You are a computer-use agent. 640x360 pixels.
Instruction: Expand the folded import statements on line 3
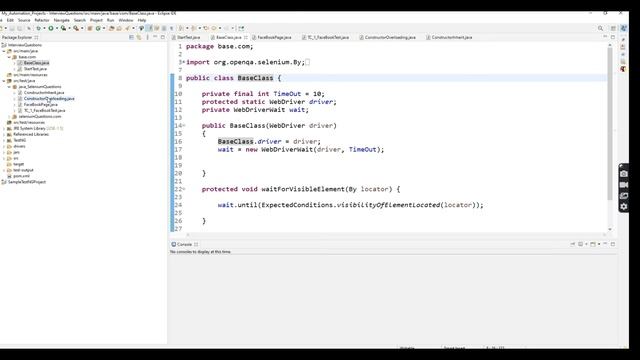183,62
